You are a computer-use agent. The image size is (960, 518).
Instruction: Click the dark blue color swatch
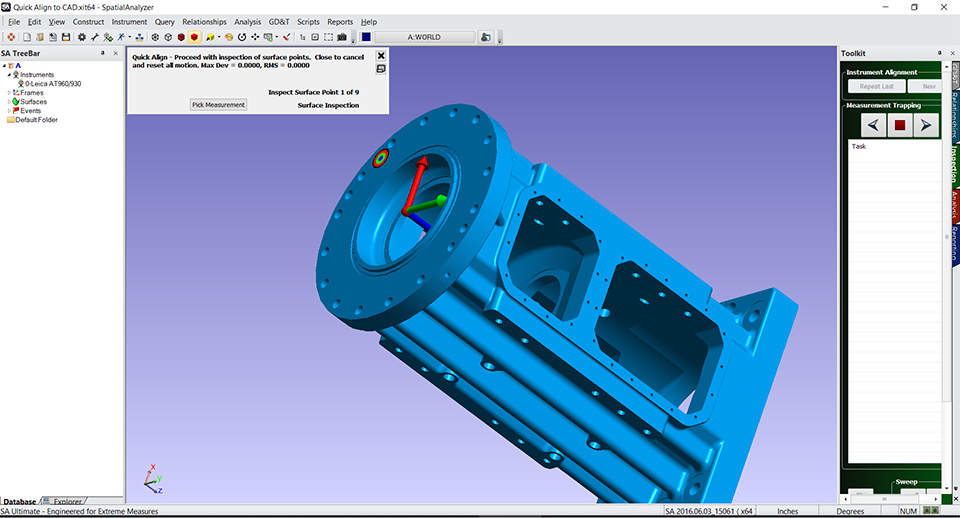tap(366, 37)
